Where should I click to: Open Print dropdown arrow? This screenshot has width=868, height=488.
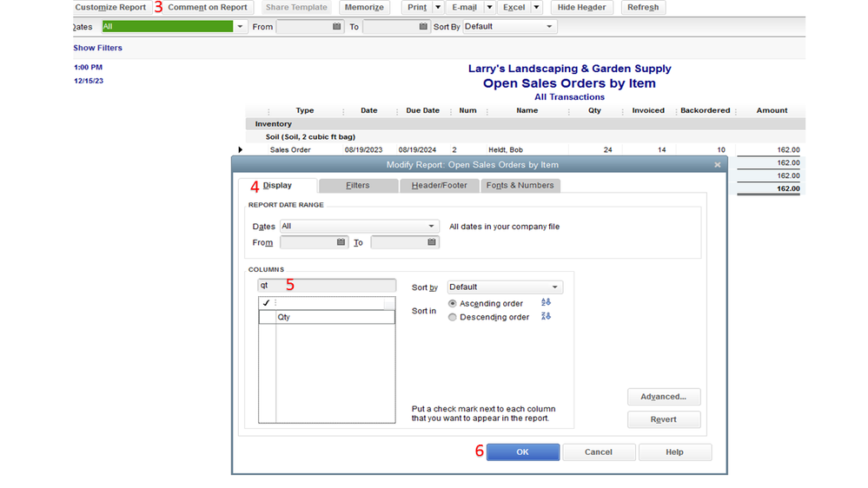(438, 7)
